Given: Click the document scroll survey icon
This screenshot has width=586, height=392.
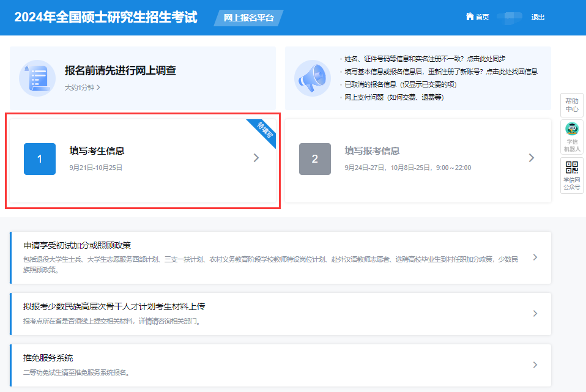Looking at the screenshot, I should click(37, 78).
